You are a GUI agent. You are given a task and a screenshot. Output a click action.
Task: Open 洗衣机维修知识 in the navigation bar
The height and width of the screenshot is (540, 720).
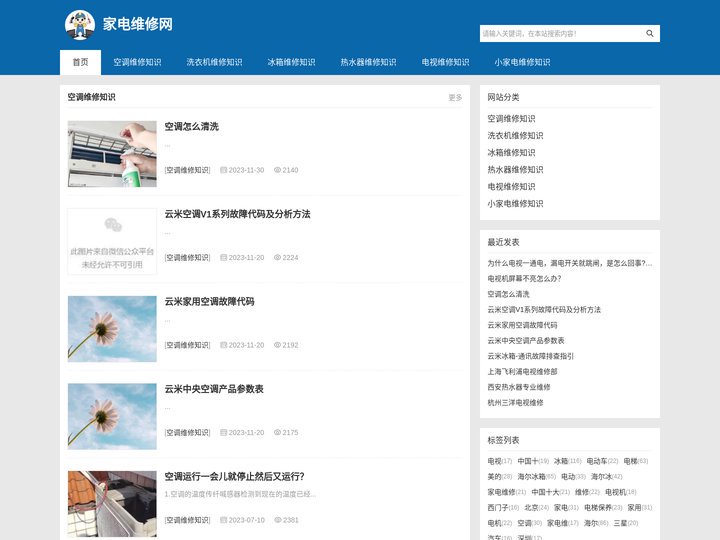click(214, 62)
